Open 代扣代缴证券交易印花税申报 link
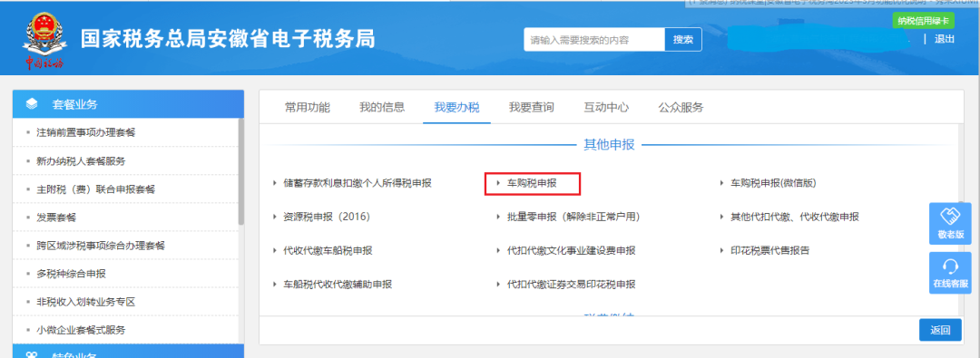 pyautogui.click(x=572, y=285)
